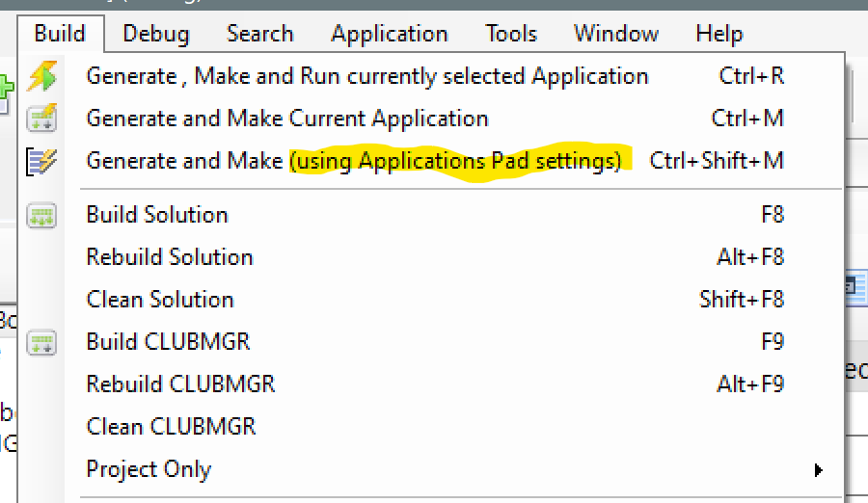This screenshot has width=868, height=503.
Task: Choose Clean Solution
Action: [x=160, y=300]
